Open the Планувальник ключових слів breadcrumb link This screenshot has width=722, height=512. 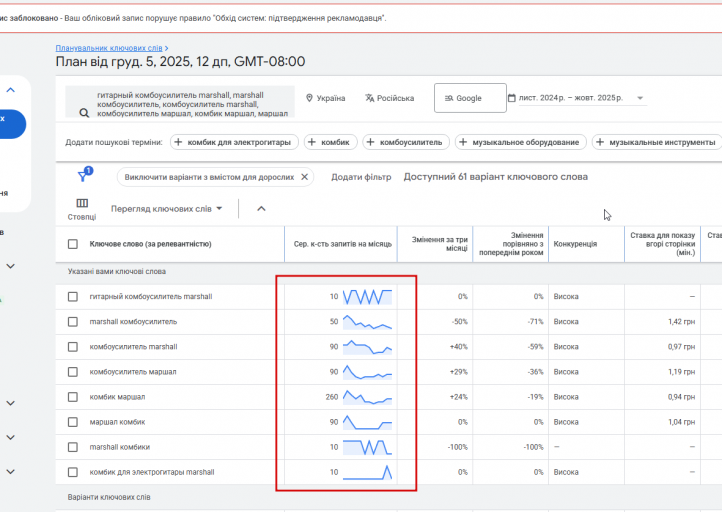point(109,48)
